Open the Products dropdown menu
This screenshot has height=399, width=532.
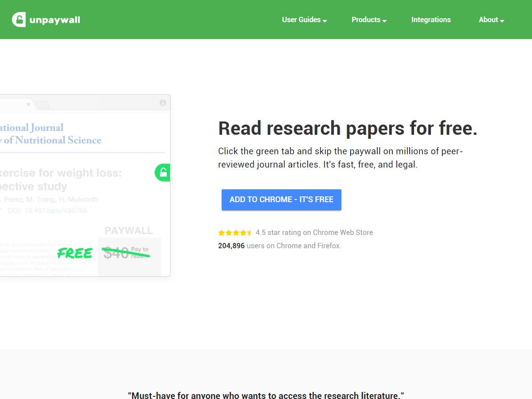pos(369,20)
